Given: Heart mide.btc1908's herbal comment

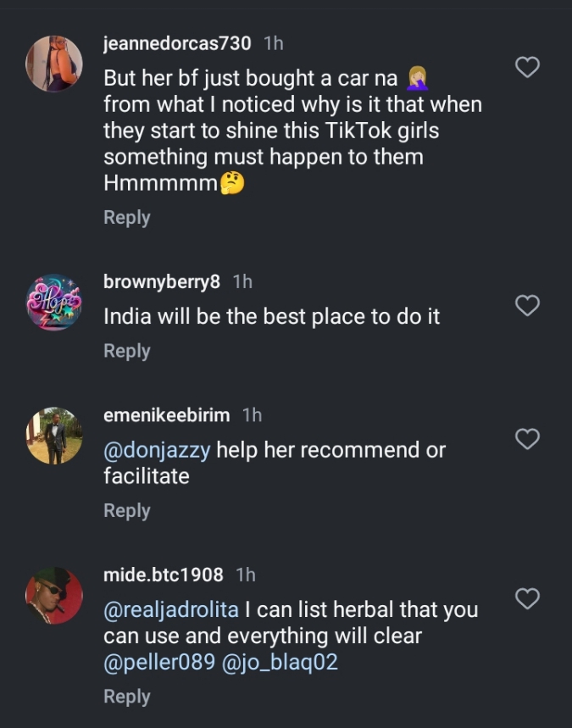Looking at the screenshot, I should tap(527, 599).
